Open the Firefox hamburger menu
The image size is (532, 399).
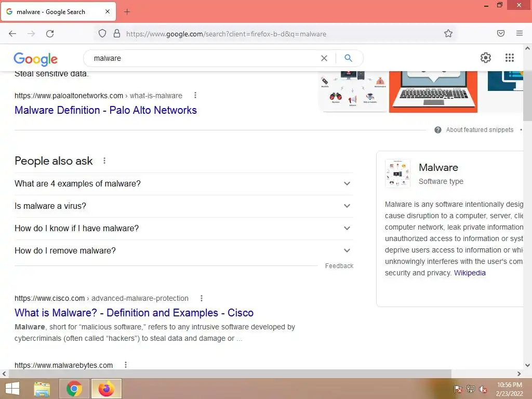520,33
